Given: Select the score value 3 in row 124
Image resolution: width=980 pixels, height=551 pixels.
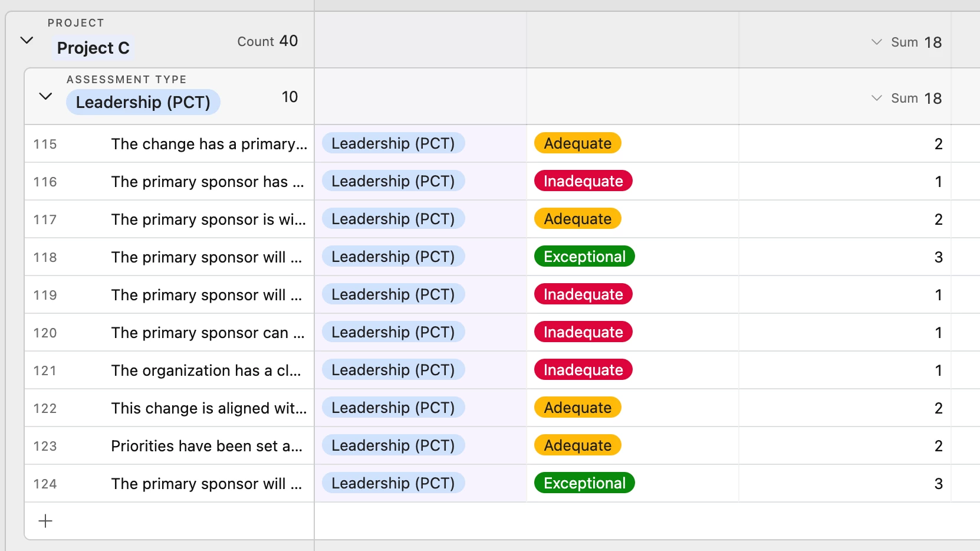Looking at the screenshot, I should 938,484.
